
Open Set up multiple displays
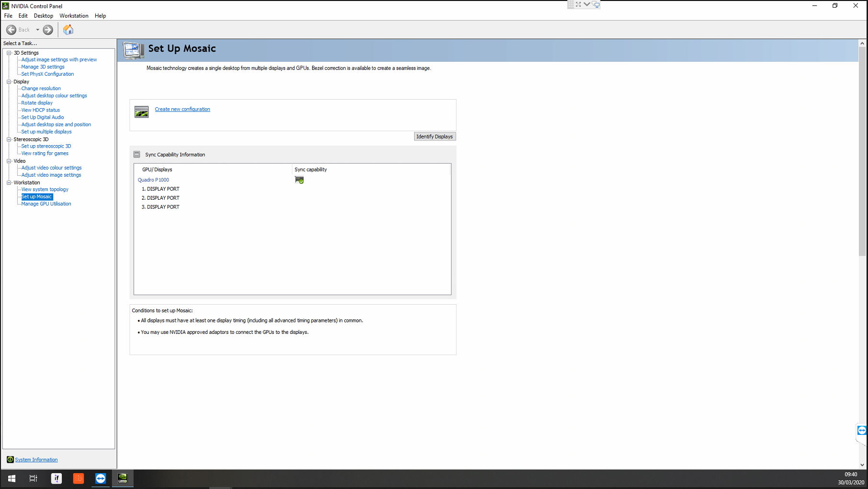46,132
